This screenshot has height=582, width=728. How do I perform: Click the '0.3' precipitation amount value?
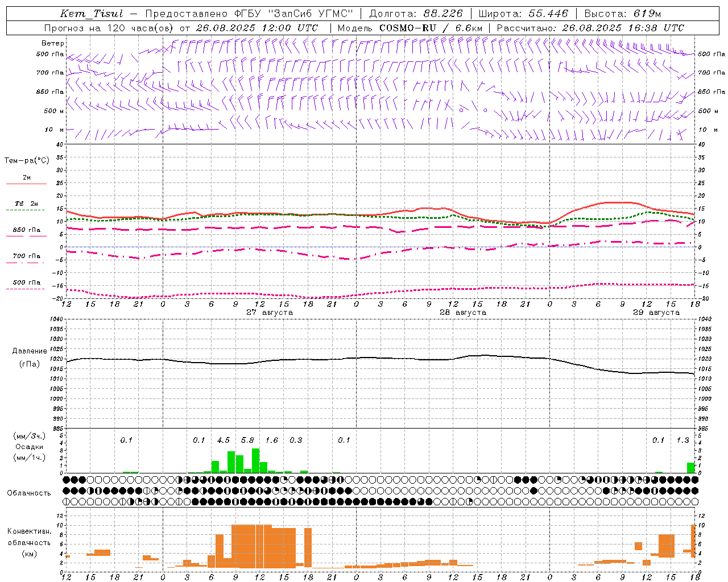(296, 440)
